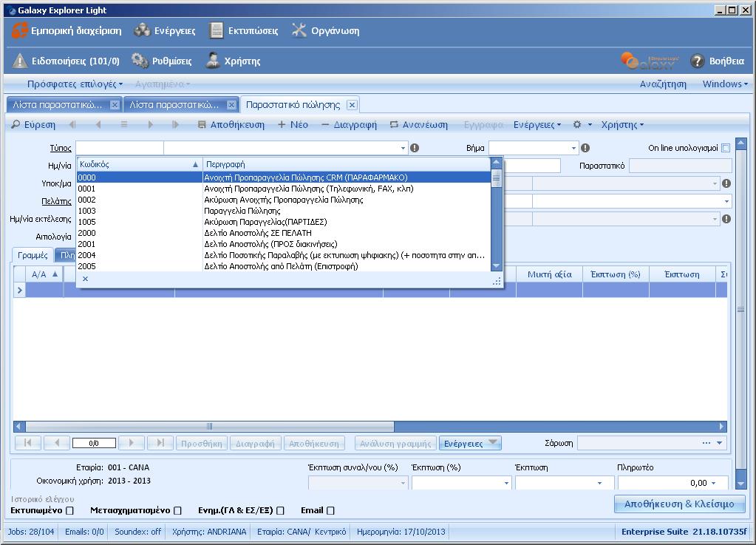
Task: Expand the Βήμα dropdown
Action: [573, 148]
